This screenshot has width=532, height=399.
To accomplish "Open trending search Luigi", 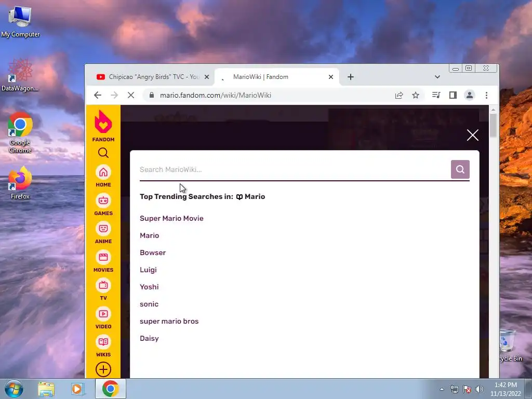I will pos(148,270).
